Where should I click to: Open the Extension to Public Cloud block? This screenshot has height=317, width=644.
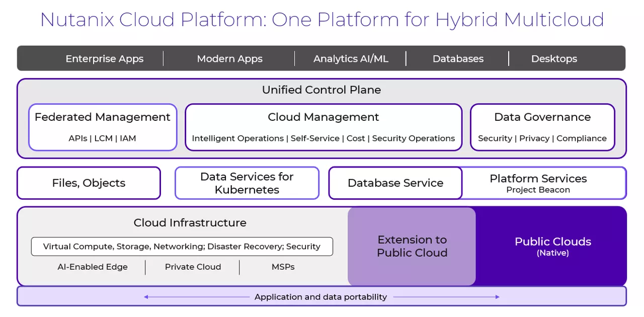click(x=412, y=246)
